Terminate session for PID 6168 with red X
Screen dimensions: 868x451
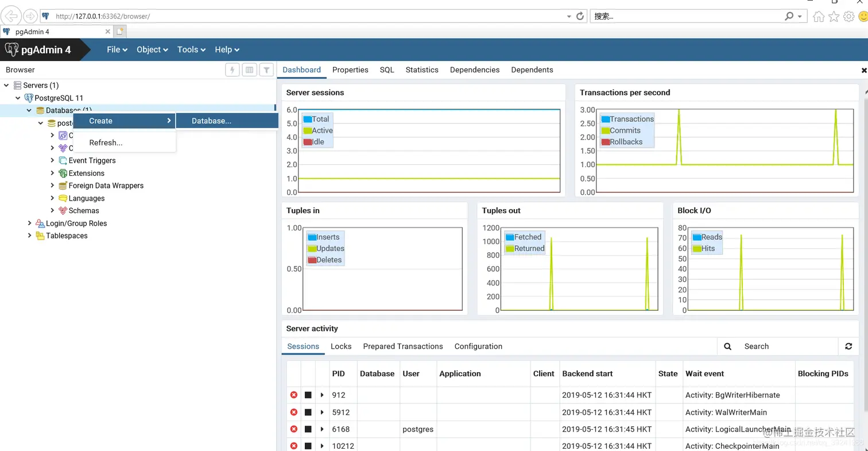pyautogui.click(x=294, y=429)
